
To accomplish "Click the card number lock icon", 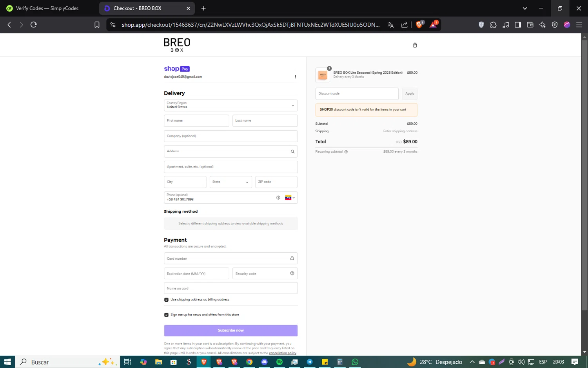I will (x=292, y=258).
